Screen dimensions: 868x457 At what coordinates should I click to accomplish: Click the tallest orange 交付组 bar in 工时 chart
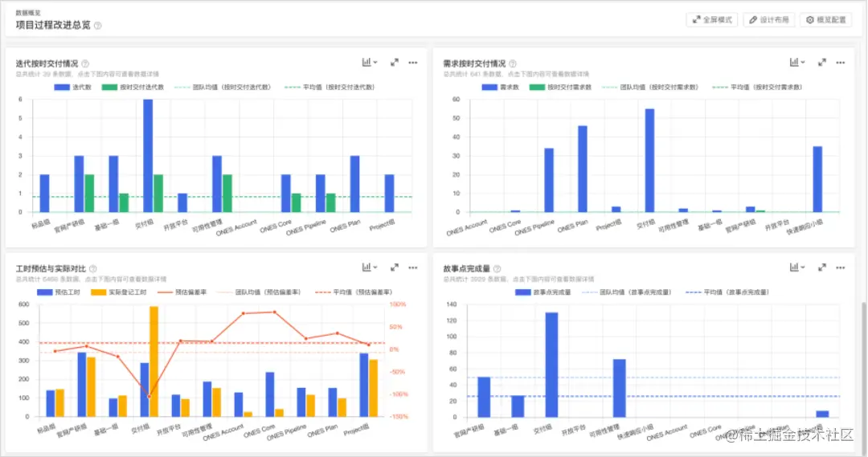[x=154, y=361]
